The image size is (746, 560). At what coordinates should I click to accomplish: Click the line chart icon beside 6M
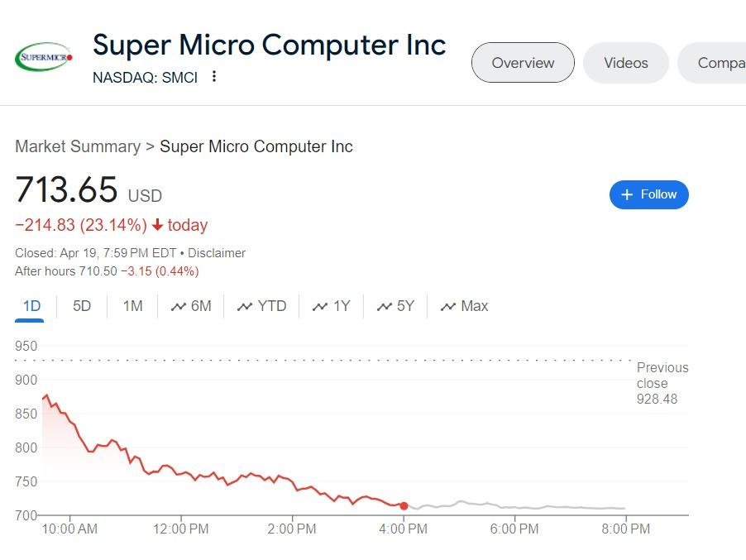(x=177, y=305)
